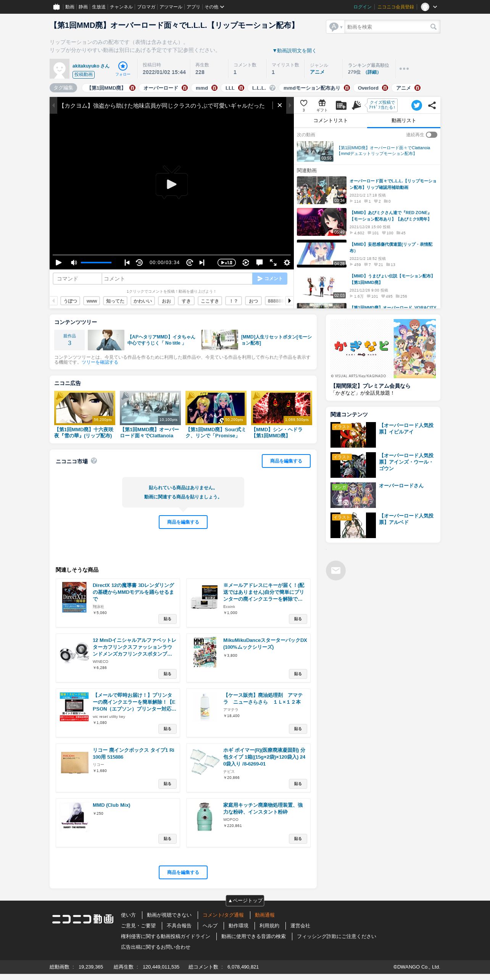
Task: Switch to 動画リスト tab
Action: coord(404,121)
